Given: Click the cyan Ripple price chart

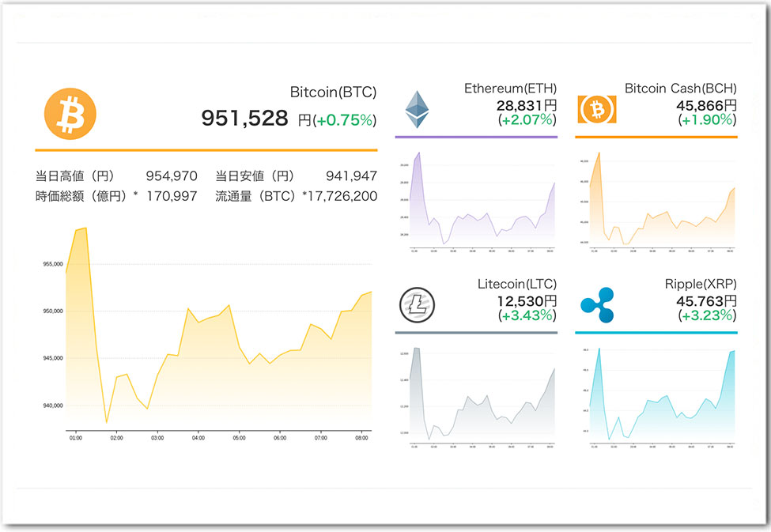Looking at the screenshot, I should [x=663, y=396].
